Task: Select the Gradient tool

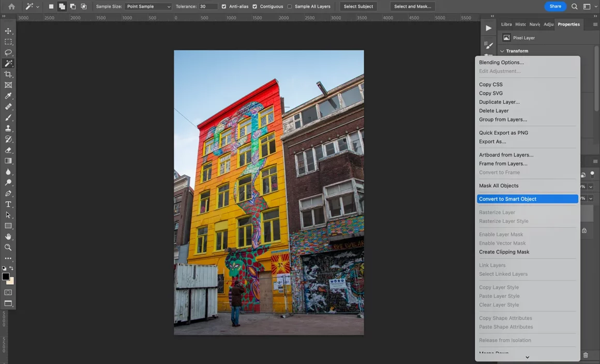Action: 8,161
